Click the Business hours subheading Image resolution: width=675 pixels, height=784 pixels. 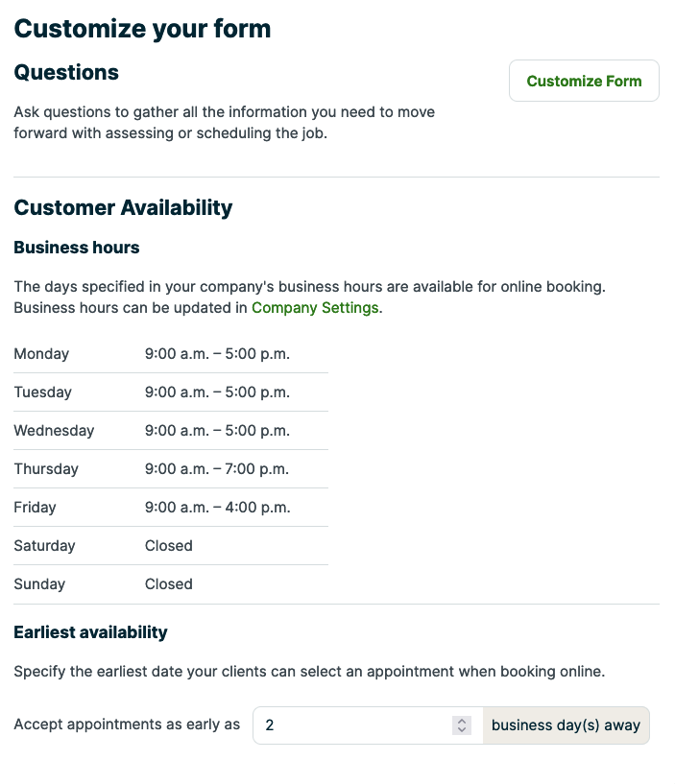pyautogui.click(x=76, y=248)
